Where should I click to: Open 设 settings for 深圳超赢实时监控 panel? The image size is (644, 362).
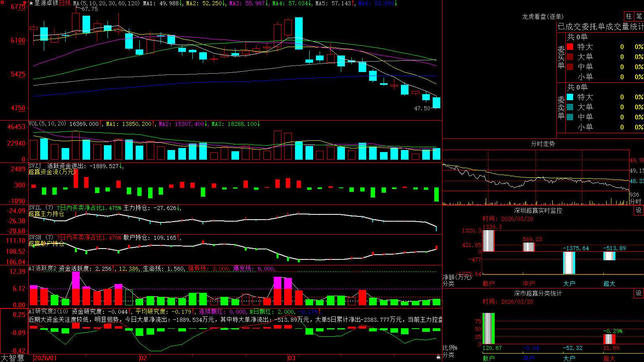coord(639,210)
